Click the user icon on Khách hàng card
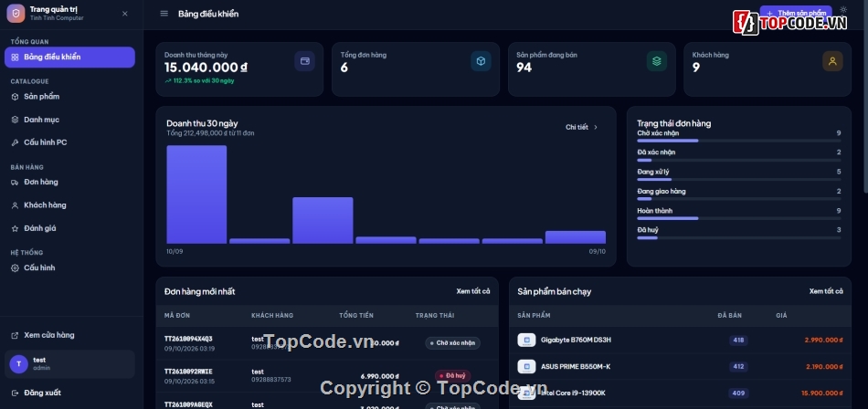This screenshot has height=409, width=868. (x=832, y=61)
